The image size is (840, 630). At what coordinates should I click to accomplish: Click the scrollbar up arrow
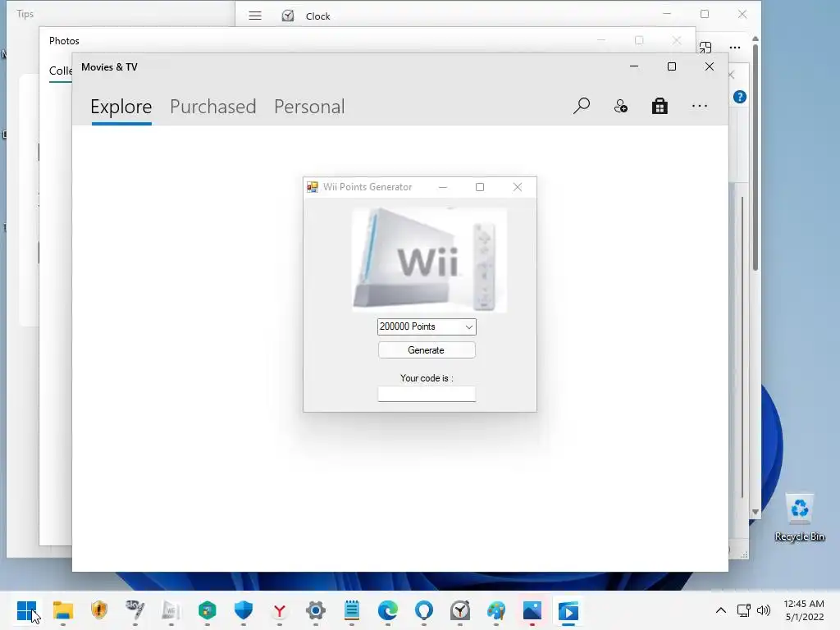tap(756, 39)
